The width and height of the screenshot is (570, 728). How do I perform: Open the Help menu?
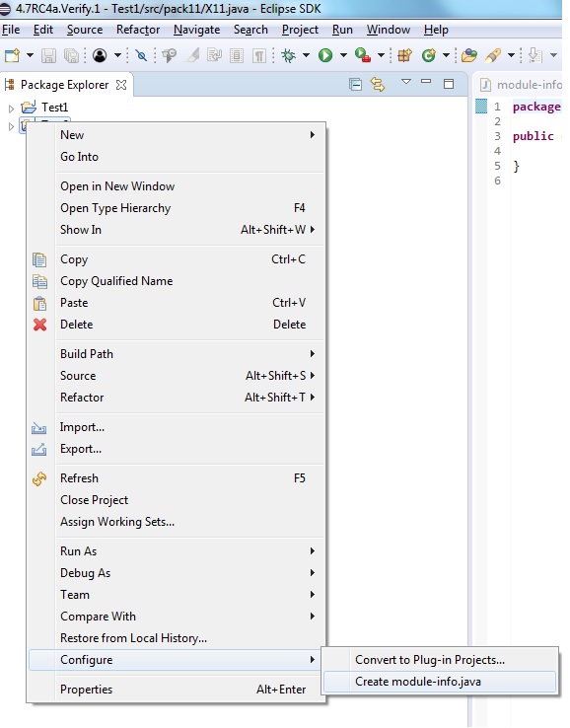(436, 30)
